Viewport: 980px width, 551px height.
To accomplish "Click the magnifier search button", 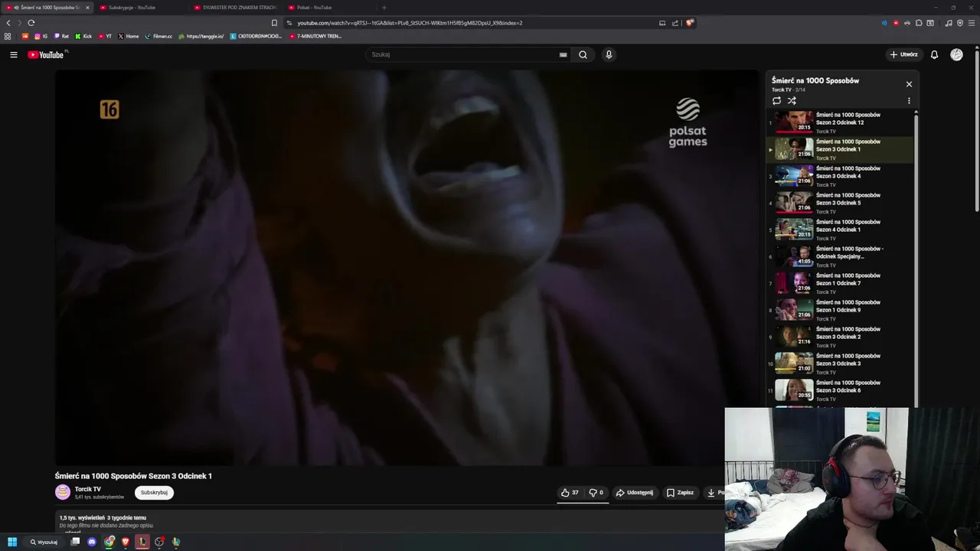I will pos(583,54).
